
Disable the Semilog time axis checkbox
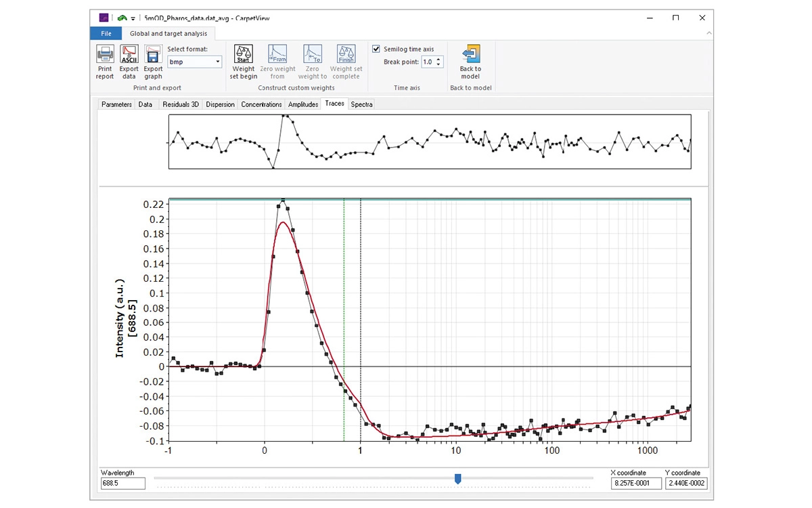tap(376, 49)
